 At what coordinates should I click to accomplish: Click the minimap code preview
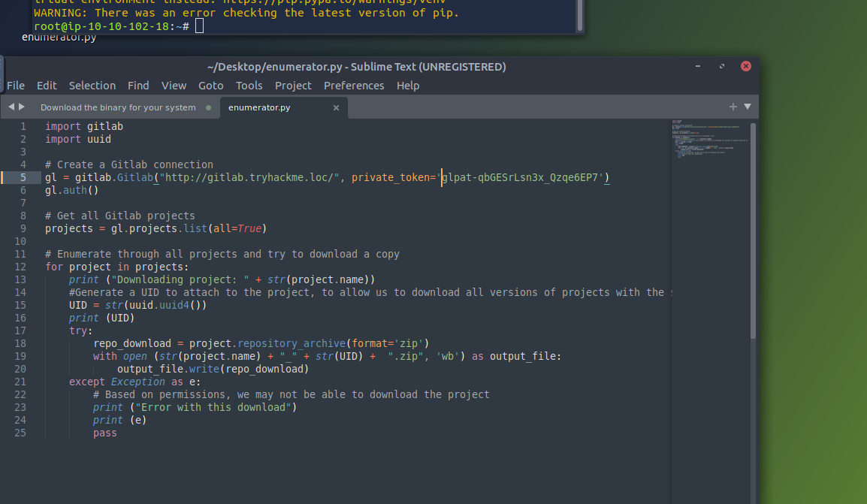tap(710, 138)
